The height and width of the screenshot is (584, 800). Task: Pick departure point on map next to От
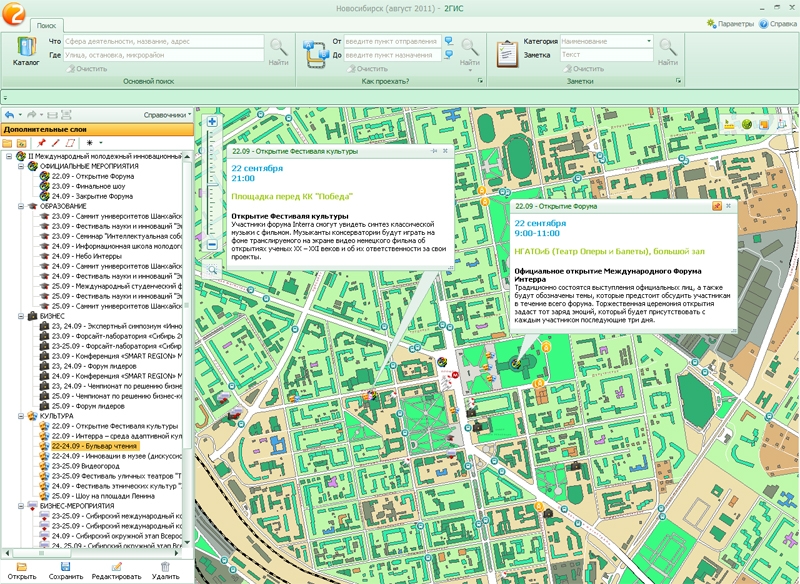[x=448, y=41]
